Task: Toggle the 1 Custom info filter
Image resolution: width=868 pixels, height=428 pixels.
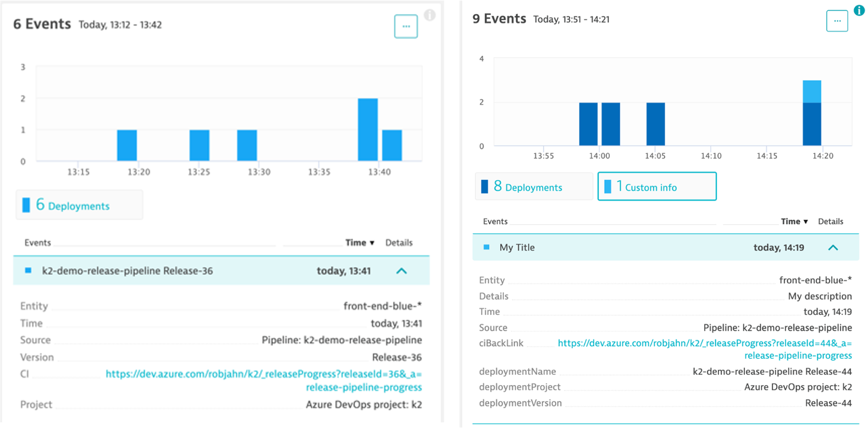Action: click(656, 187)
